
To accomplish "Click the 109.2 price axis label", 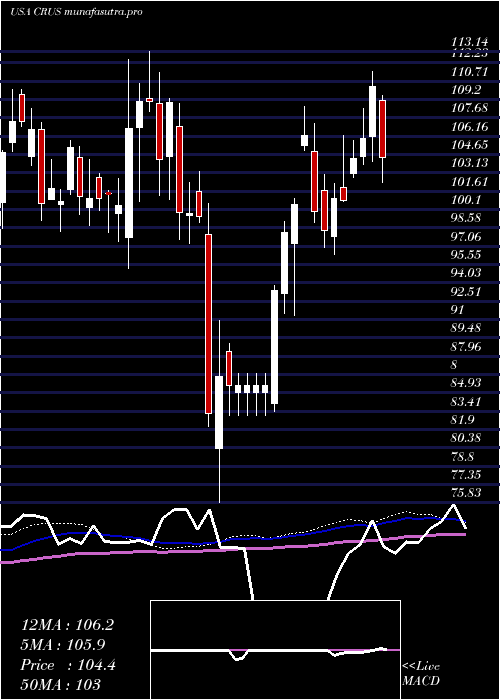I will pyautogui.click(x=466, y=90).
